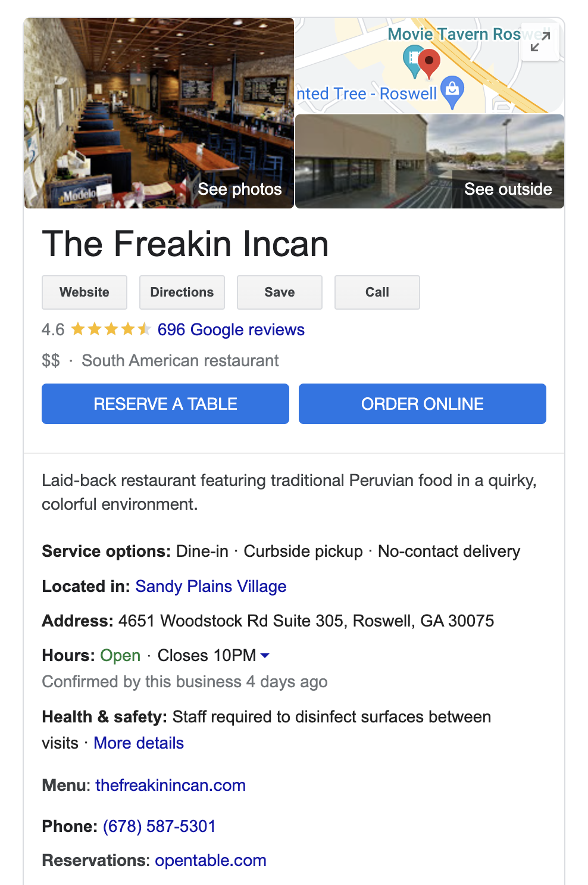This screenshot has height=885, width=588.
Task: Open the Sandy Plains Village link
Action: pyautogui.click(x=211, y=586)
